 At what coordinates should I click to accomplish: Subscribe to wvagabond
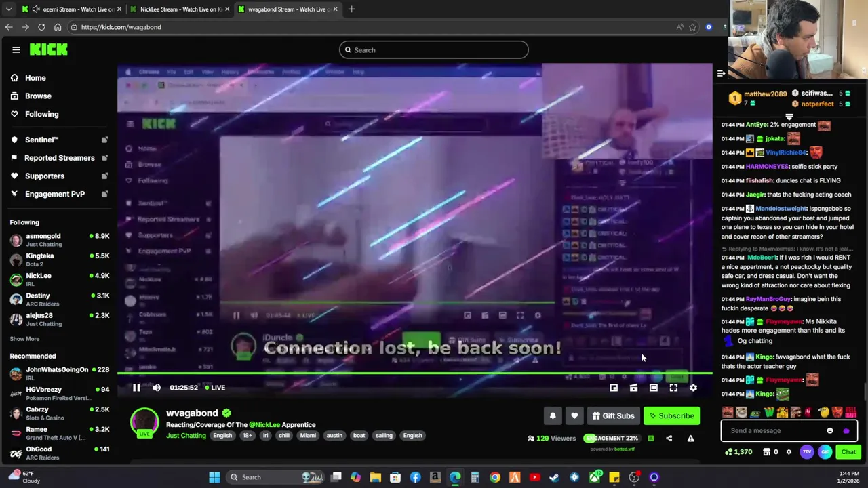coord(671,416)
